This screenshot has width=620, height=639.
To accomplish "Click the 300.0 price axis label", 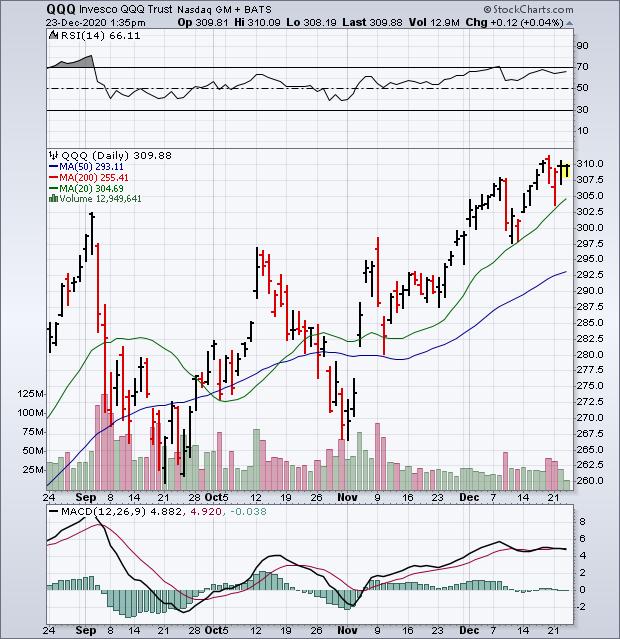I will [x=589, y=227].
